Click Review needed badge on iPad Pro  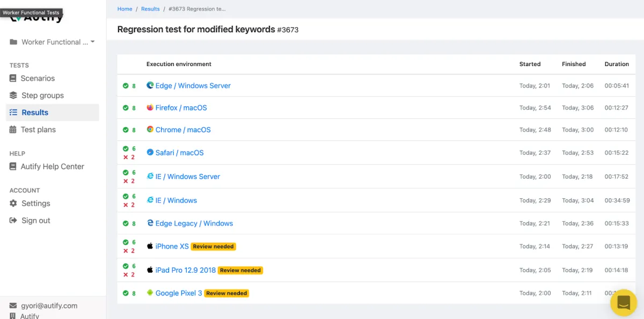coord(240,270)
